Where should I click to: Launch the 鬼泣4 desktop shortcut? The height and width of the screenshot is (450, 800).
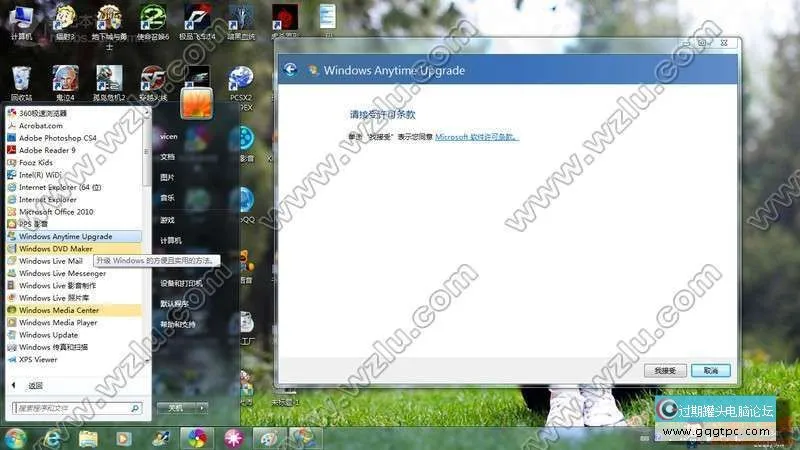(65, 83)
